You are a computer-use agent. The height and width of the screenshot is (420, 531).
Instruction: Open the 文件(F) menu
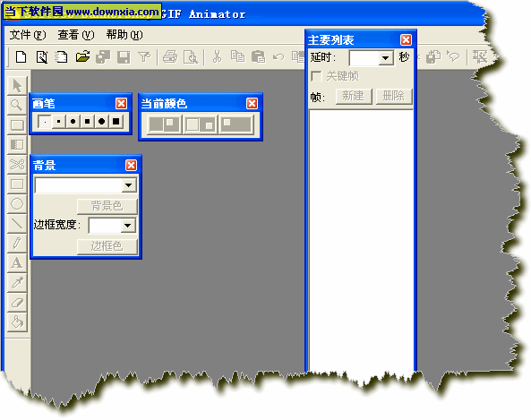28,35
